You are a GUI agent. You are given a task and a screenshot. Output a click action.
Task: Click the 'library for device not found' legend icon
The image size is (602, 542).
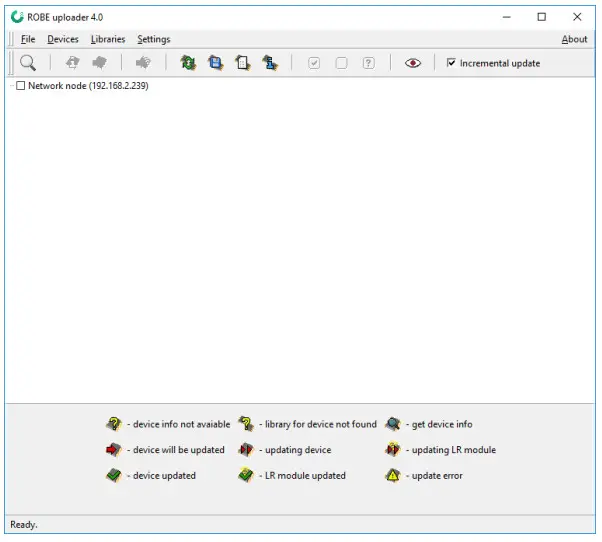tap(246, 424)
